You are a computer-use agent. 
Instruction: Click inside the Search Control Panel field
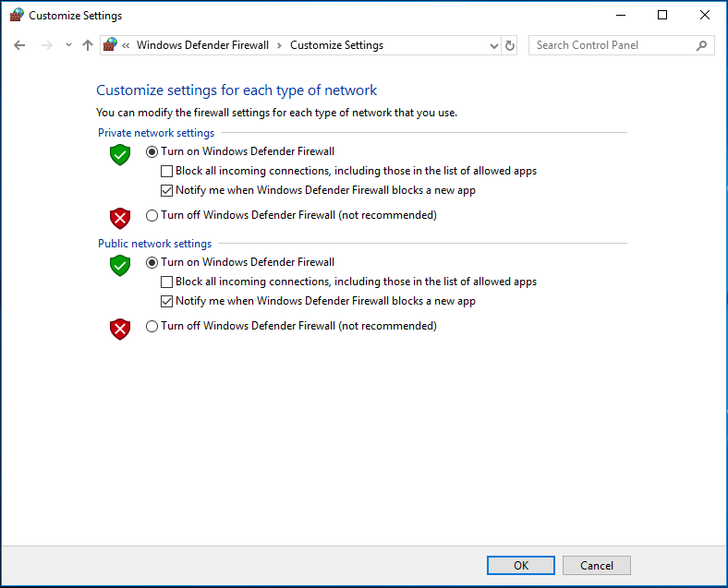(610, 45)
